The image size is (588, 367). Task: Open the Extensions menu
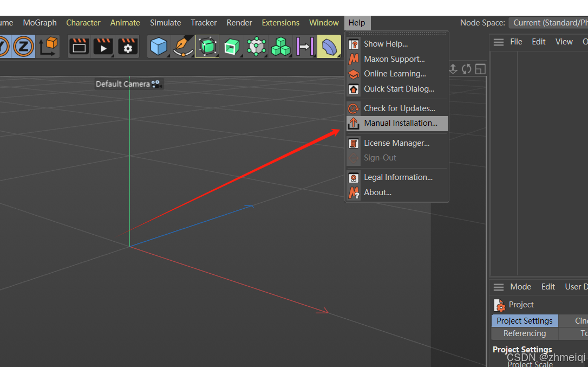pyautogui.click(x=280, y=23)
